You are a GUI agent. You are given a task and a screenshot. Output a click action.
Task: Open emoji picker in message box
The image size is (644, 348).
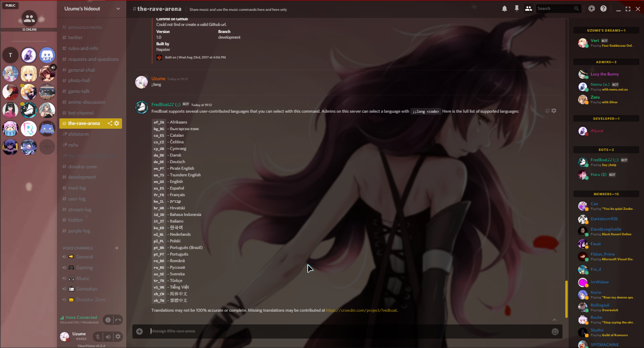[555, 331]
